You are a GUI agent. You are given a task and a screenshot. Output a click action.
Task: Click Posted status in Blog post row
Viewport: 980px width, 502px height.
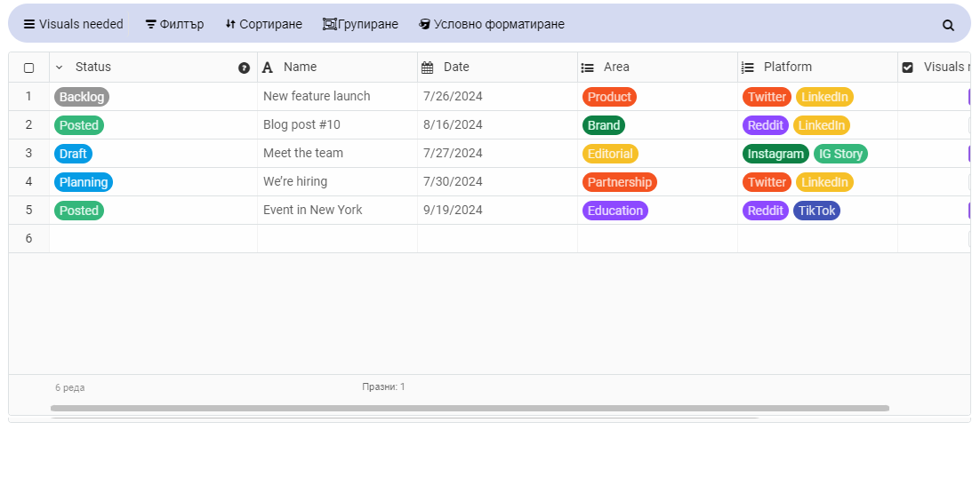[79, 125]
